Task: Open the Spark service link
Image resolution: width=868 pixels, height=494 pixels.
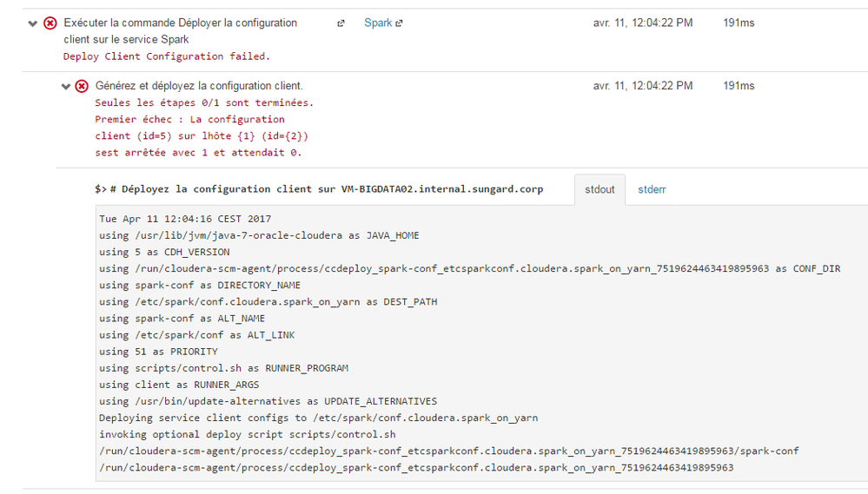Action: click(378, 23)
